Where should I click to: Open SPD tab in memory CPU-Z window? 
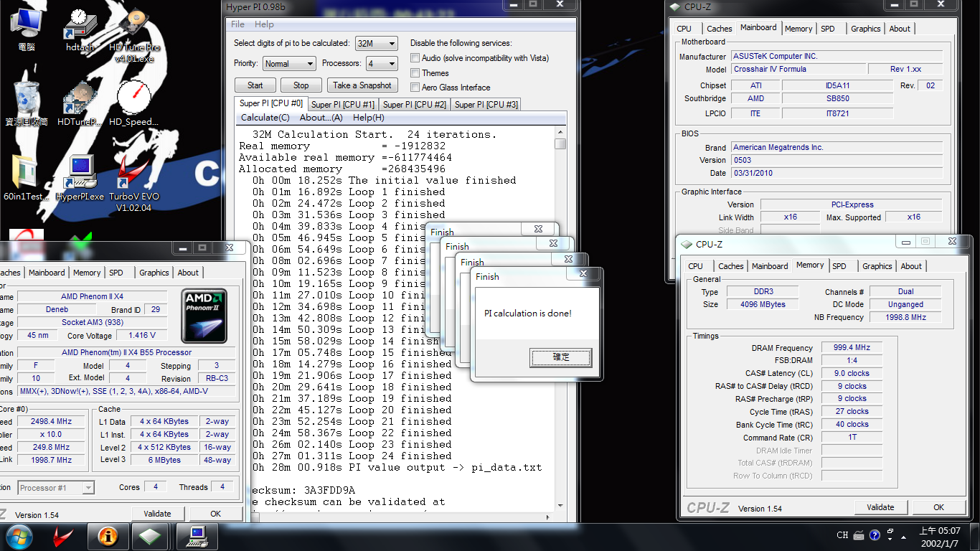(x=839, y=266)
